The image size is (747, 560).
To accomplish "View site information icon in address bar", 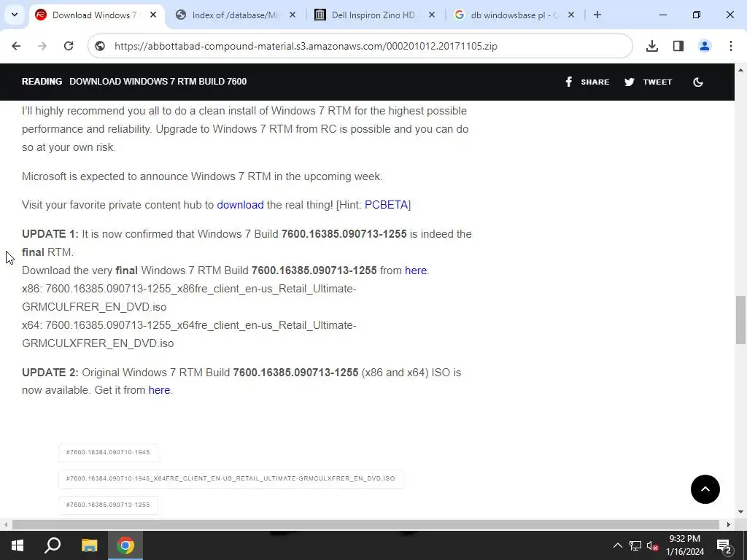I will (100, 46).
